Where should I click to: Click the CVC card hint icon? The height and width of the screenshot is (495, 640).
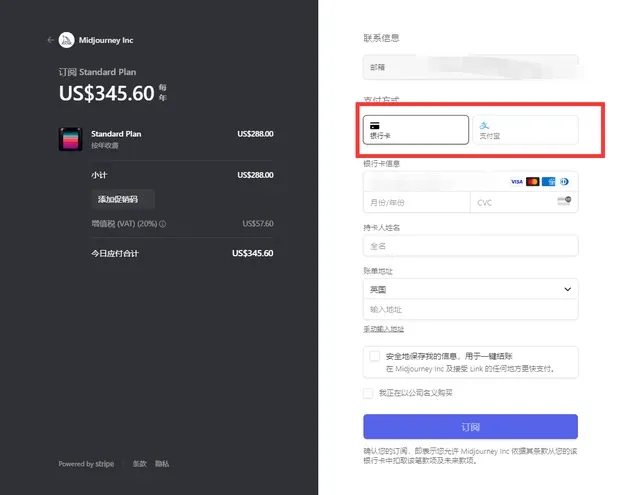(x=562, y=202)
